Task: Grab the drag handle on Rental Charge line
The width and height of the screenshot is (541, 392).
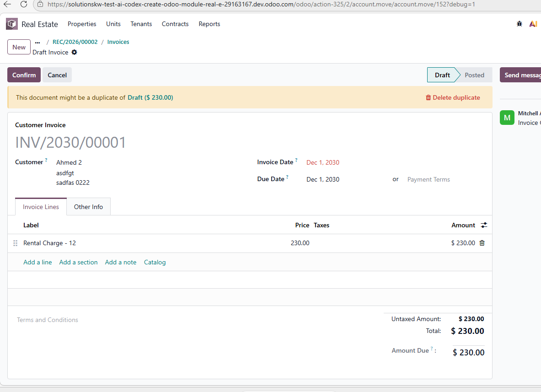Action: click(x=16, y=243)
